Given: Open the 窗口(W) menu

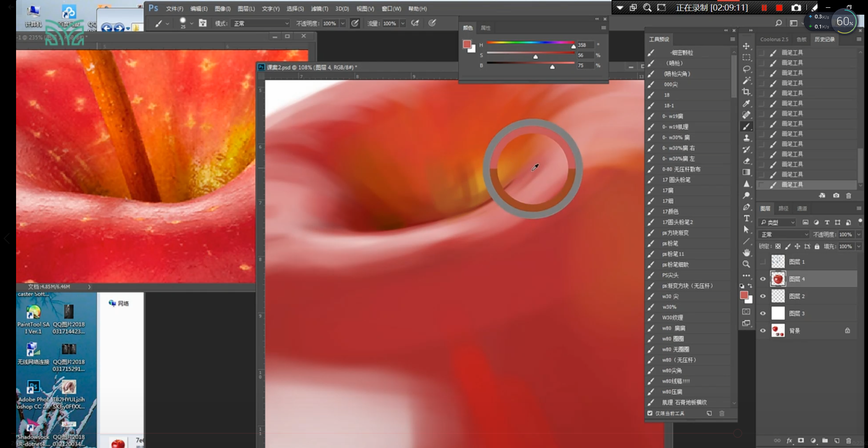Looking at the screenshot, I should tap(391, 9).
